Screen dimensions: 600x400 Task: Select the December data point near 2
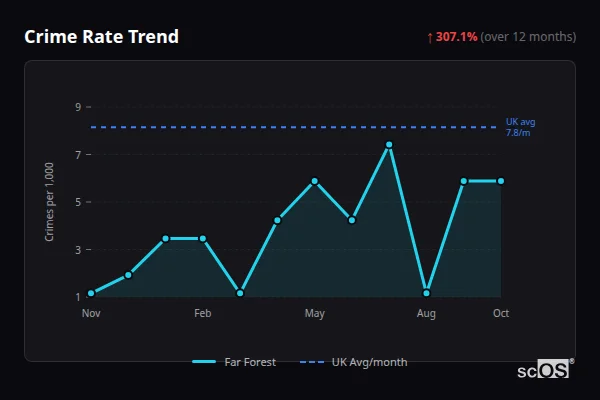pyautogui.click(x=128, y=275)
